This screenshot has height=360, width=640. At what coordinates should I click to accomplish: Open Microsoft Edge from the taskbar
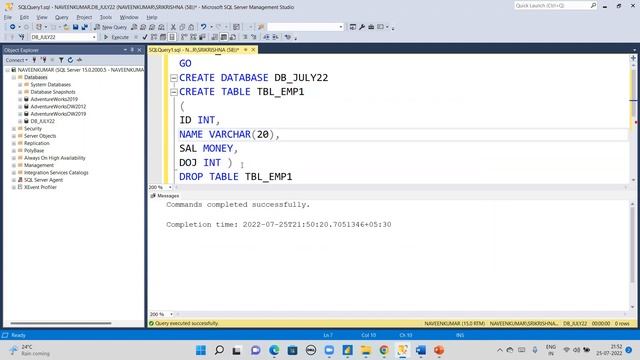(274, 350)
